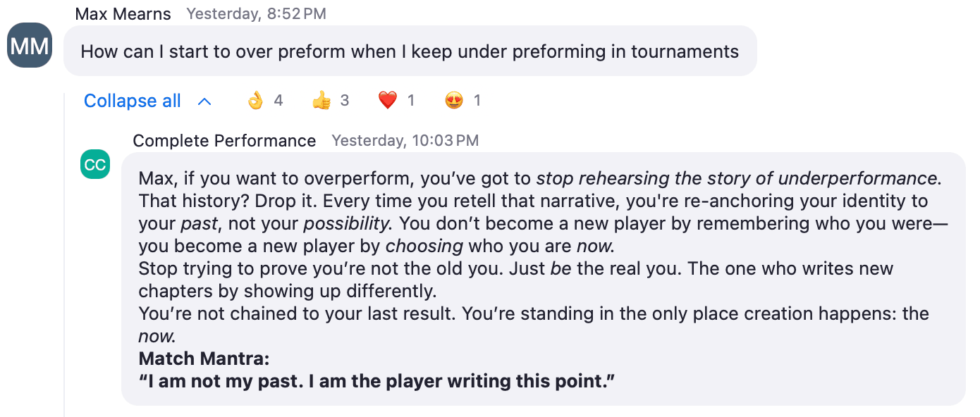Click the upward chevron beside Collapse all

204,101
